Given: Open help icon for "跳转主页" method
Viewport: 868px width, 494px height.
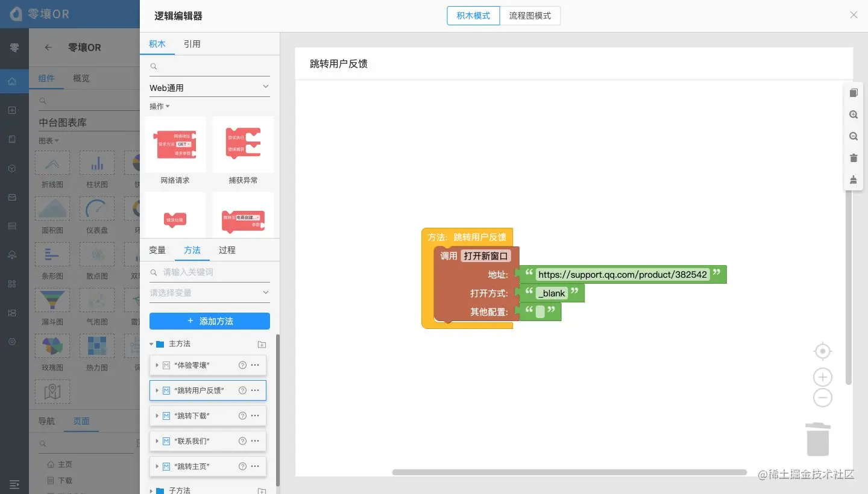Looking at the screenshot, I should (x=242, y=466).
